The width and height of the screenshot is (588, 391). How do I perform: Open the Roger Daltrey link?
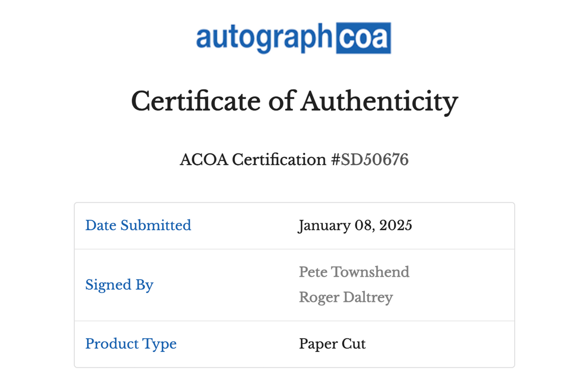tap(346, 297)
